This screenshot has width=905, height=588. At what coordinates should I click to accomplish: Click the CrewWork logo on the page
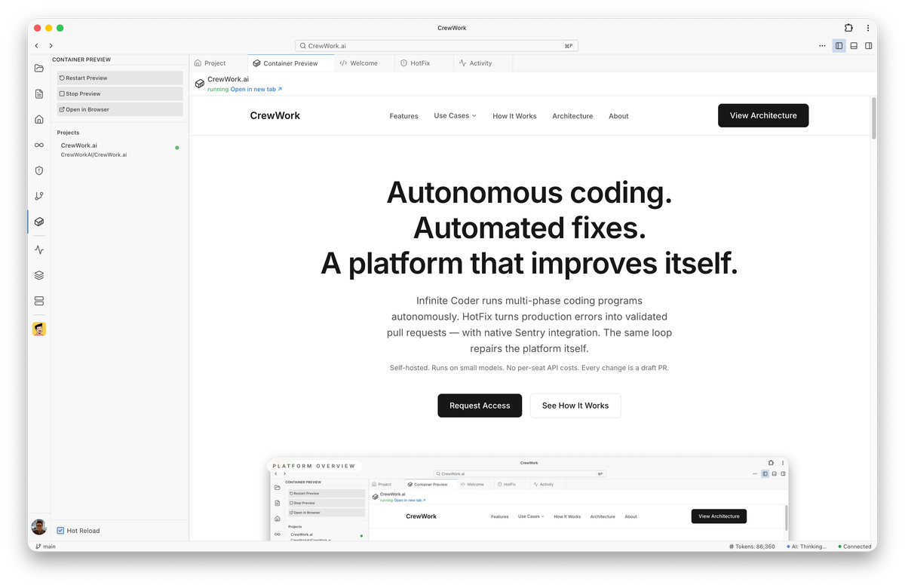click(x=275, y=115)
